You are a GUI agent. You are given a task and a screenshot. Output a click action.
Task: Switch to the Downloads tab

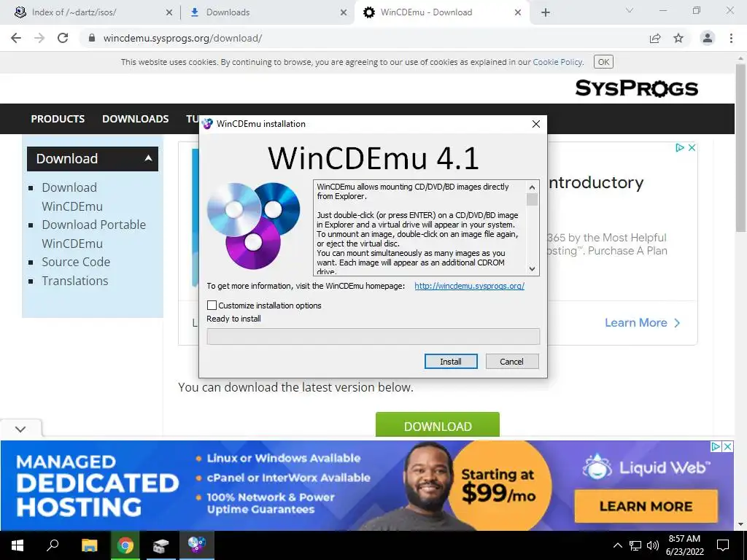tap(267, 12)
